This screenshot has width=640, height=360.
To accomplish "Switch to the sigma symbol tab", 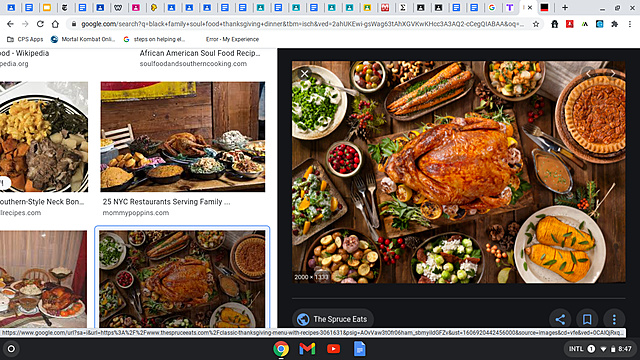I will (x=403, y=7).
